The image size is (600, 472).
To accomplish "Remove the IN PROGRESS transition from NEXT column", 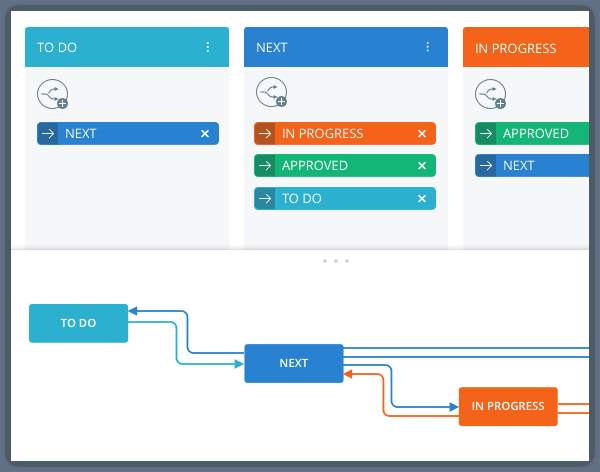I will [422, 134].
